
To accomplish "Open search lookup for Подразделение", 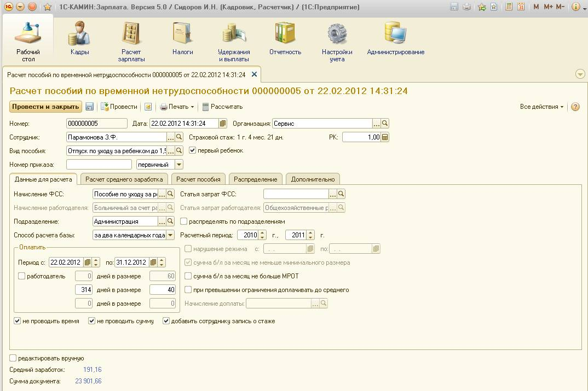I will pos(170,221).
